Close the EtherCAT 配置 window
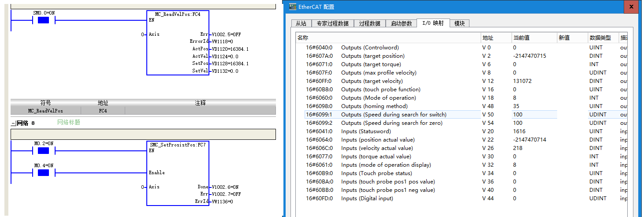Image resolution: width=644 pixels, height=217 pixels. coord(632,7)
